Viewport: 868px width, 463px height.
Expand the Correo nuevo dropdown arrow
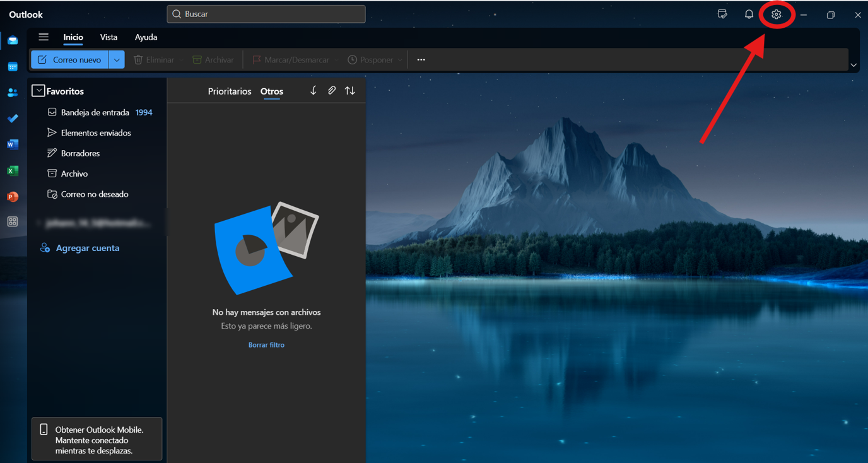pos(117,60)
